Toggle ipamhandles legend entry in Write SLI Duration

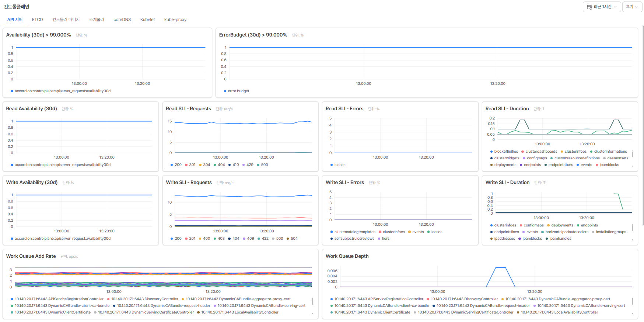coord(558,239)
